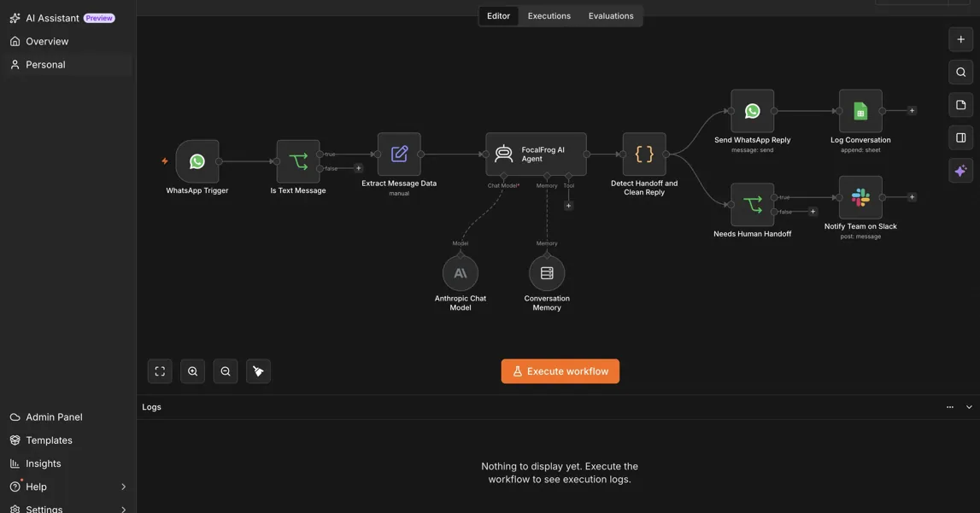
Task: Click the Memory connector on AI Agent
Action: point(547,176)
